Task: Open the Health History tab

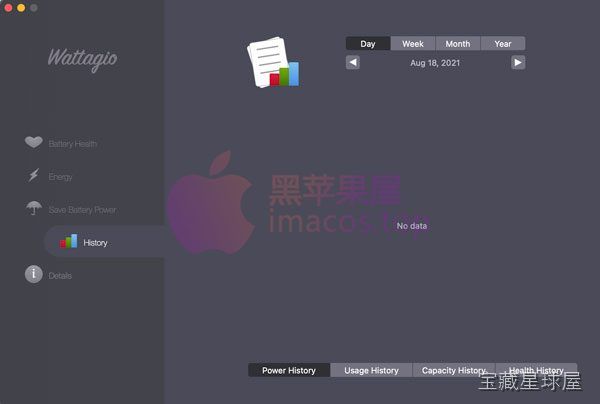Action: [536, 370]
